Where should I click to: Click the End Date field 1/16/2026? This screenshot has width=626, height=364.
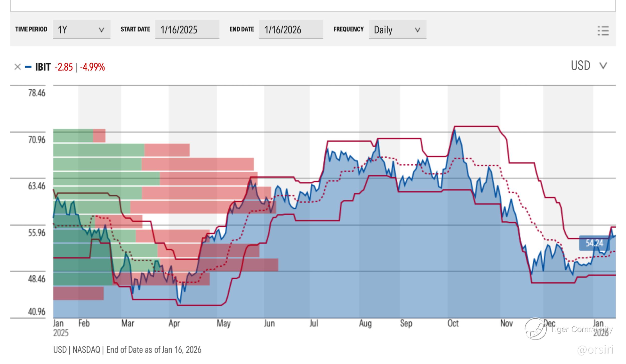tap(291, 30)
